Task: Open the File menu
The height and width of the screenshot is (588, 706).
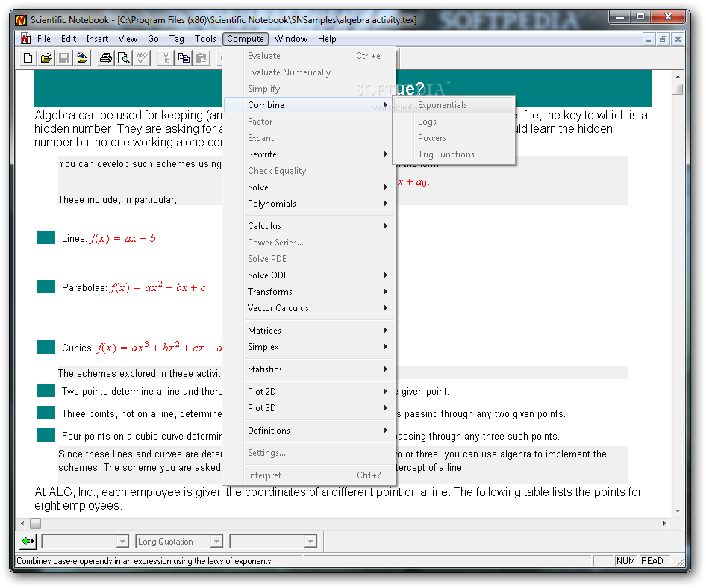Action: [x=44, y=39]
